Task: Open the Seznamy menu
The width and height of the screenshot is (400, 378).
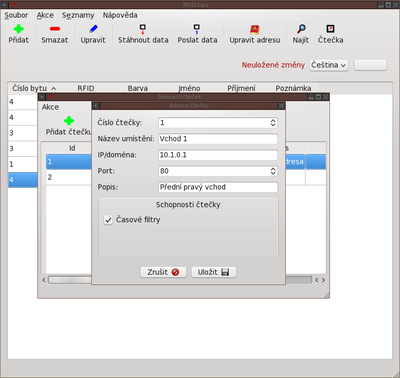Action: pyautogui.click(x=78, y=15)
